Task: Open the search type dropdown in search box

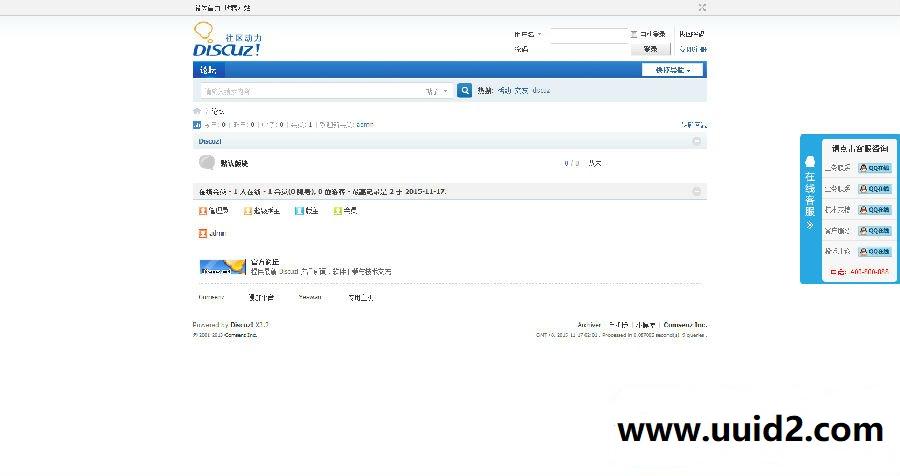Action: pos(437,91)
